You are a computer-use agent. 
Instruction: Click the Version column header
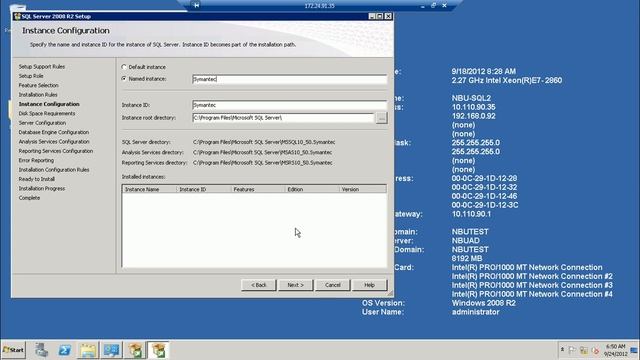[x=363, y=189]
